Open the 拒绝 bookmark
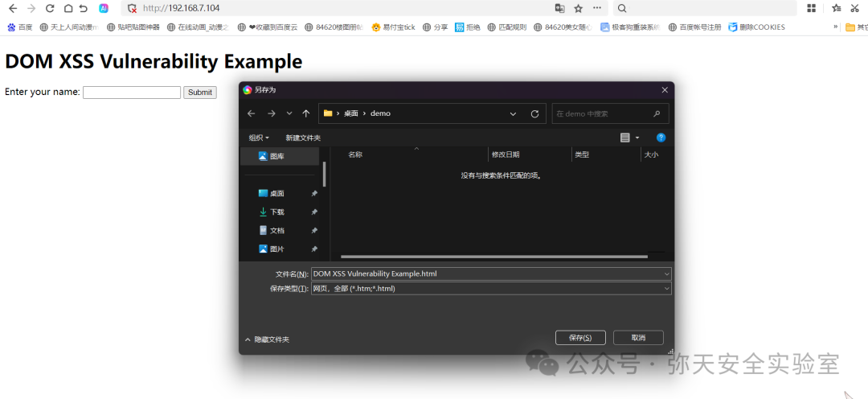 coord(468,27)
